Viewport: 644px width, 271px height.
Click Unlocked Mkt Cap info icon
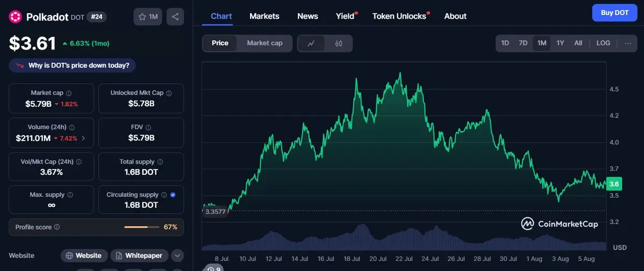169,93
